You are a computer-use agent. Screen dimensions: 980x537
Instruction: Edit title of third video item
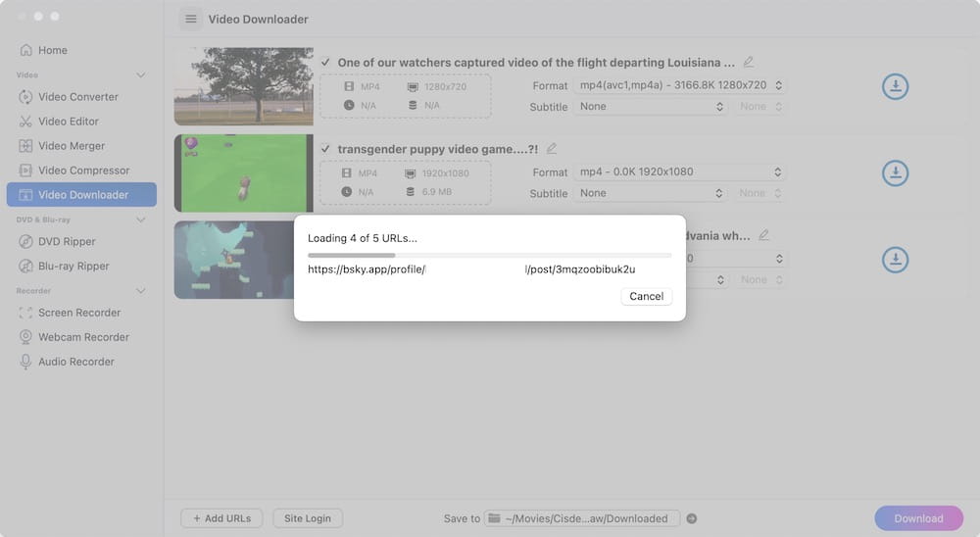click(x=763, y=235)
